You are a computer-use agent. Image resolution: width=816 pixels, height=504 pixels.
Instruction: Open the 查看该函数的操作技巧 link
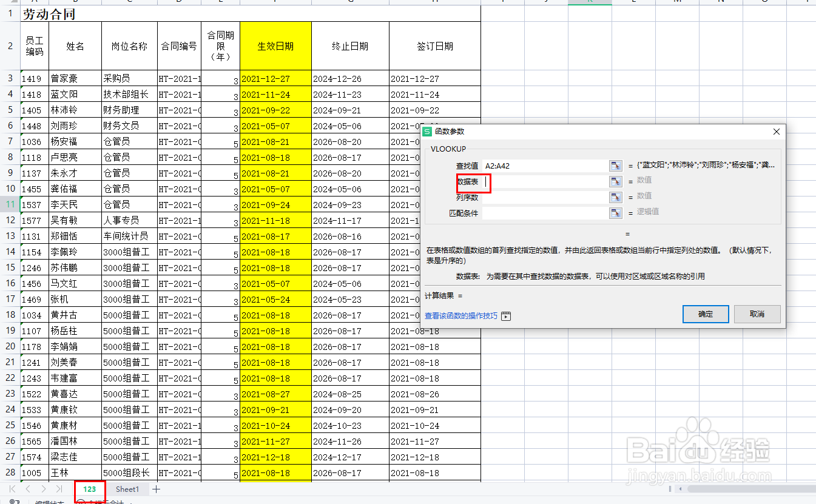(x=461, y=316)
